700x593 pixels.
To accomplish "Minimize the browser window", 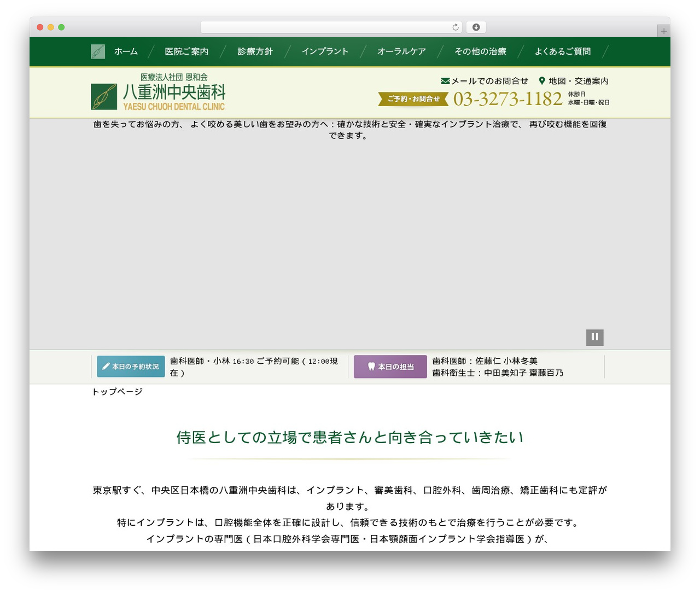I will [x=51, y=27].
